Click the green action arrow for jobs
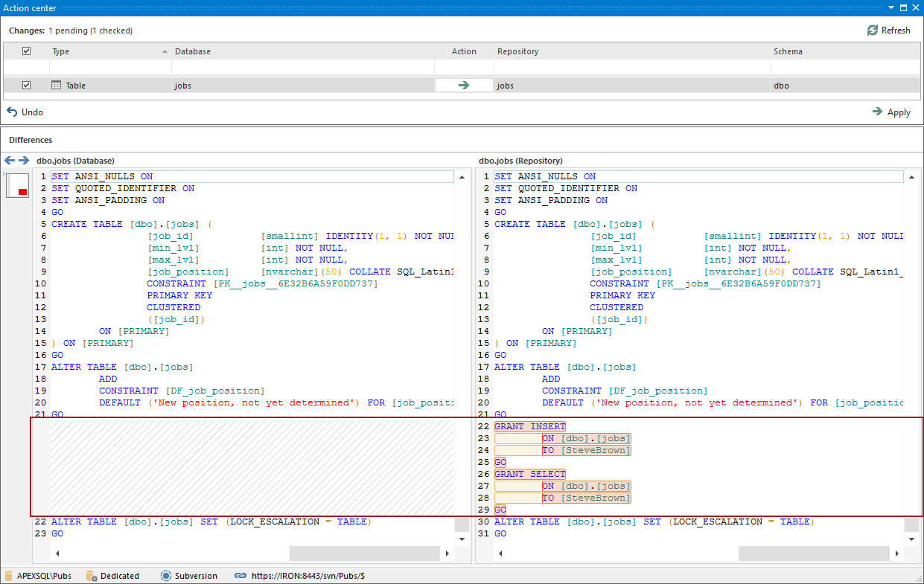924x584 pixels. [x=464, y=86]
